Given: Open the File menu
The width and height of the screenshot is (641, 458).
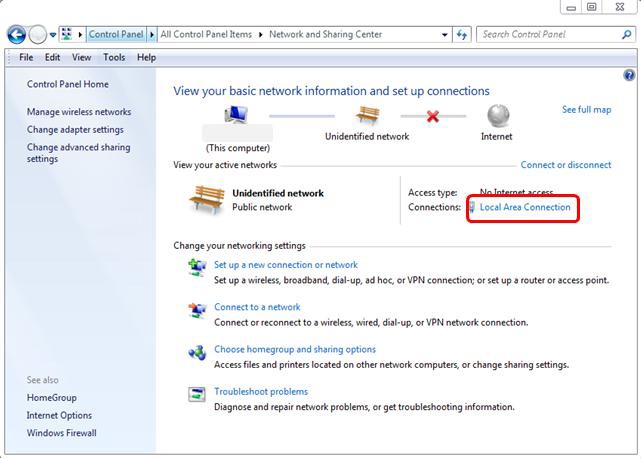Looking at the screenshot, I should pos(27,58).
